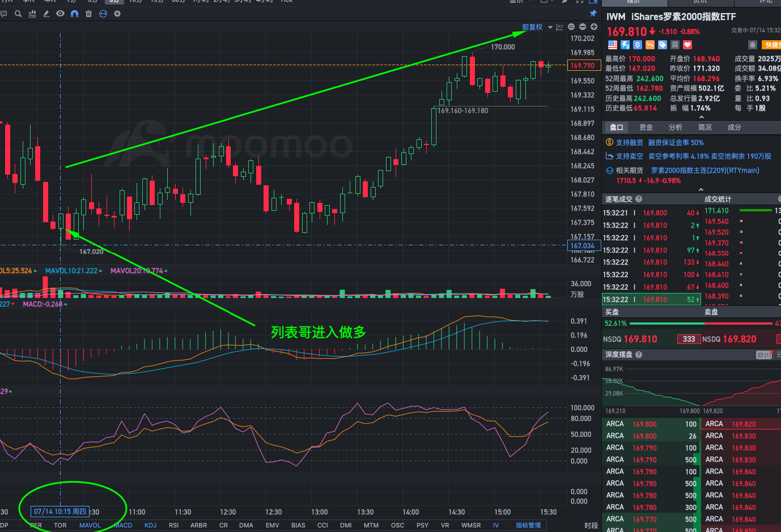The image size is (781, 532).
Task: Click the 时段 session button
Action: (x=591, y=525)
